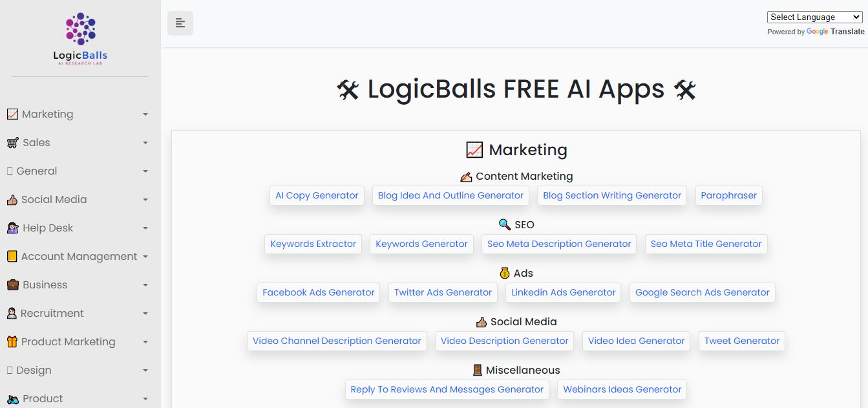Click the Webinars Ideas Generator link

(x=622, y=389)
